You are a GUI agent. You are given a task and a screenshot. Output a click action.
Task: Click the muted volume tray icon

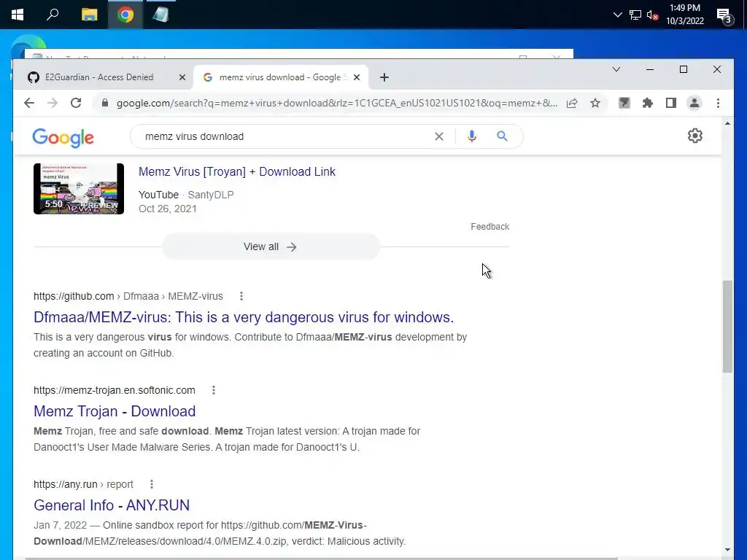point(652,15)
